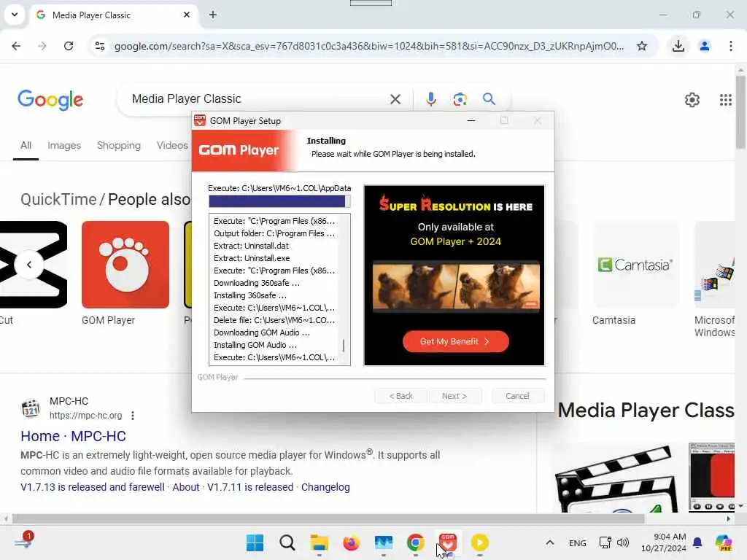The width and height of the screenshot is (747, 560).
Task: Close the Media Player Classic tab
Action: tap(187, 15)
